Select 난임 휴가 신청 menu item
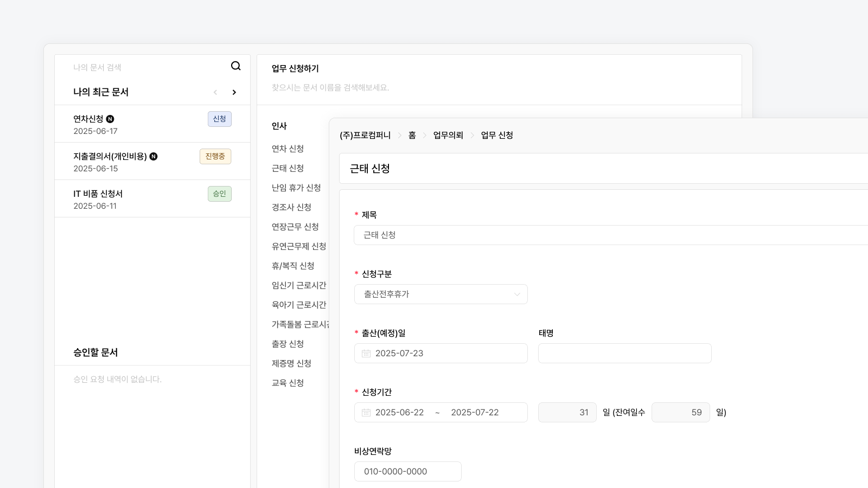This screenshot has height=488, width=868. (296, 188)
